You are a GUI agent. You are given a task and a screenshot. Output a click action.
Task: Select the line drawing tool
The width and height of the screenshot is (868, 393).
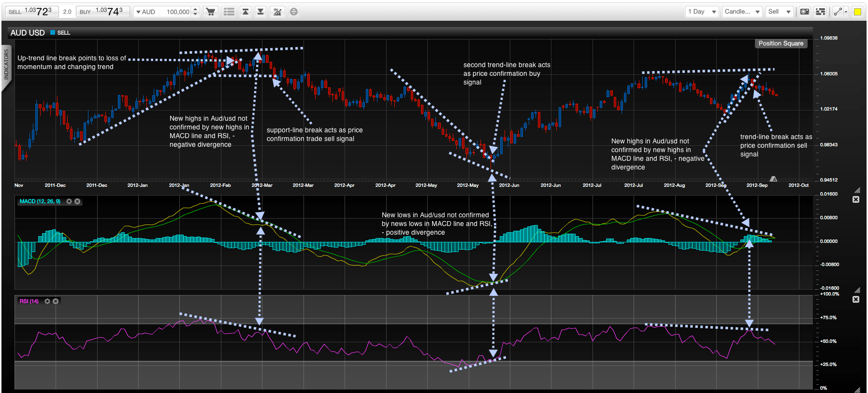tap(838, 12)
